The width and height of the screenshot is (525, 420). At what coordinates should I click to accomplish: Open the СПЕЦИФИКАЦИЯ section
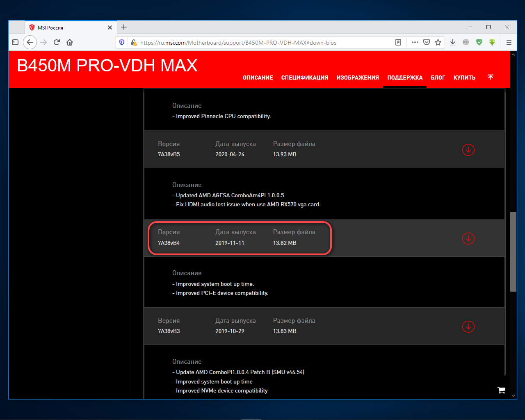[x=305, y=78]
